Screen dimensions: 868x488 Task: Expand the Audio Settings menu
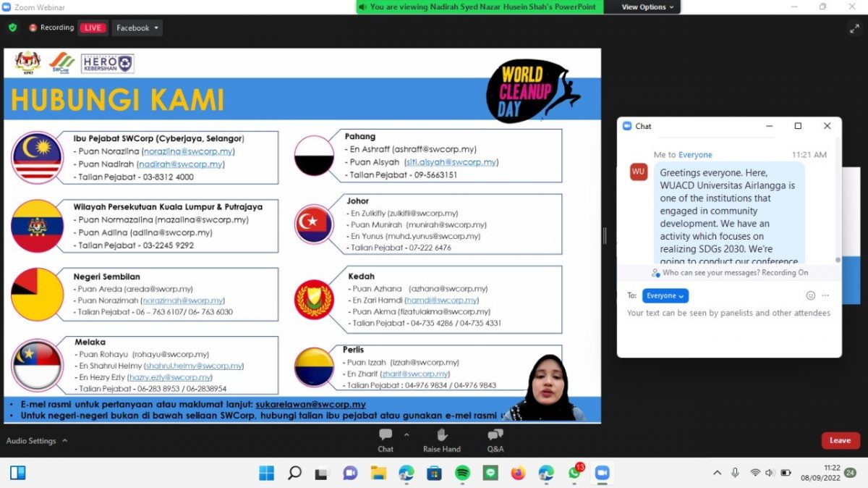(37, 440)
